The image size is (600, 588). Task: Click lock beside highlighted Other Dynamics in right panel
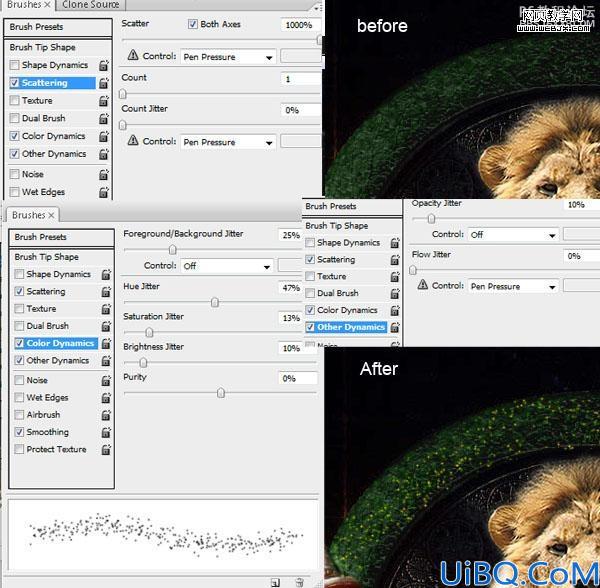click(x=395, y=327)
